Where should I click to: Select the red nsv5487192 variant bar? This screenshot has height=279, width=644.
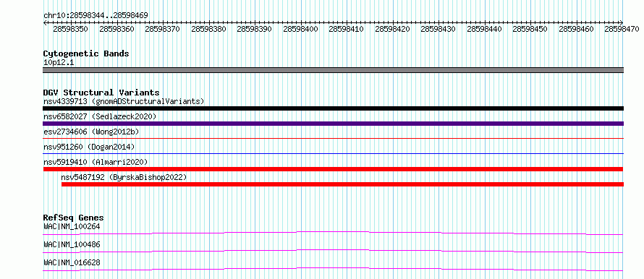342,184
